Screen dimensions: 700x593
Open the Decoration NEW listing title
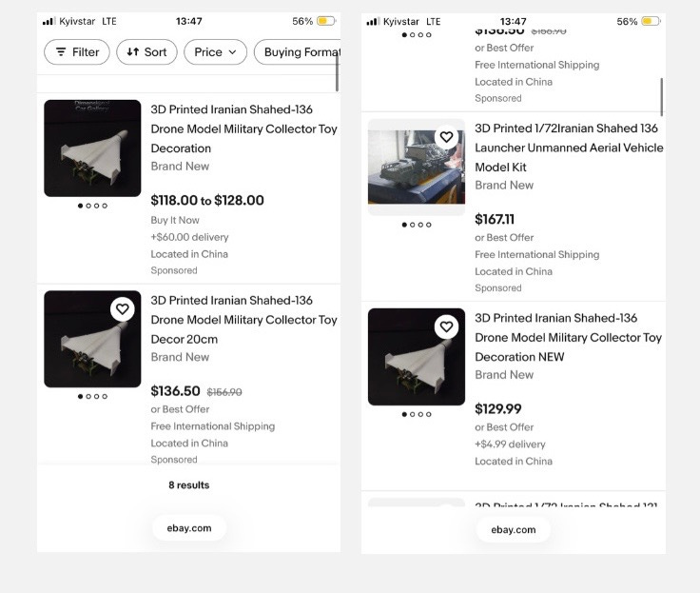(568, 337)
